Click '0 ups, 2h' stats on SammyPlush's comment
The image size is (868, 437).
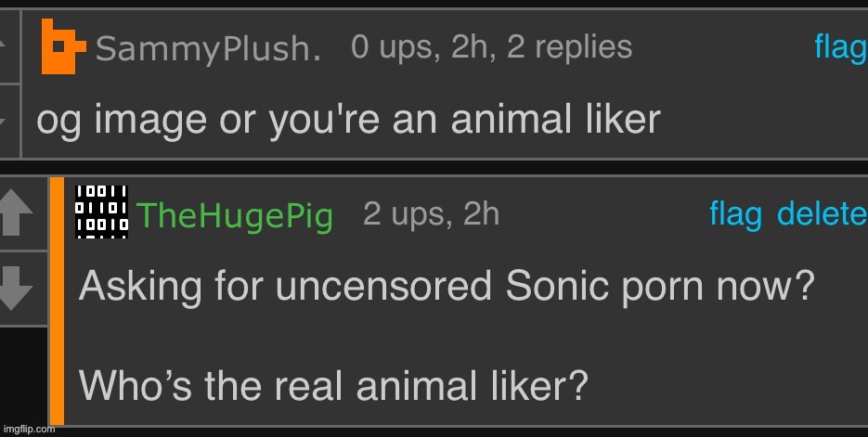(x=423, y=46)
